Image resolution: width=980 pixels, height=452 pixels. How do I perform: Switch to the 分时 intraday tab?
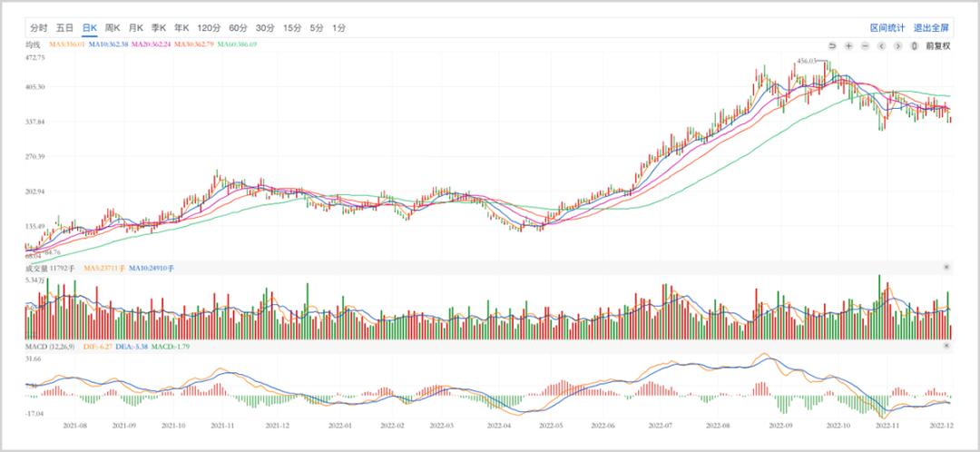click(39, 27)
